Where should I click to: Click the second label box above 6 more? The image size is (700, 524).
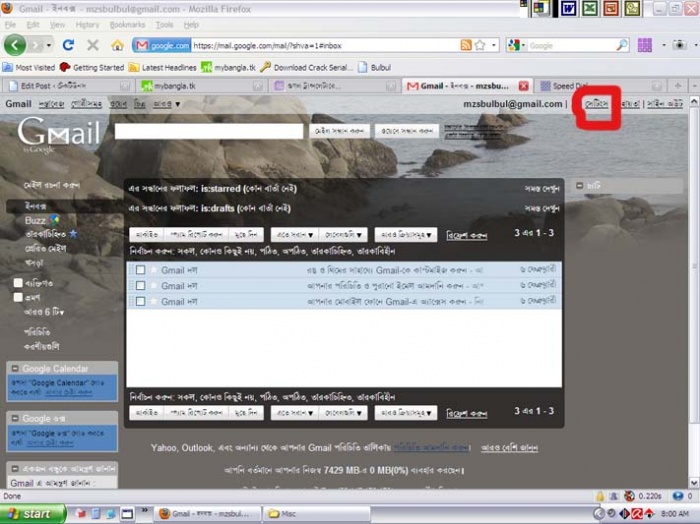18,297
